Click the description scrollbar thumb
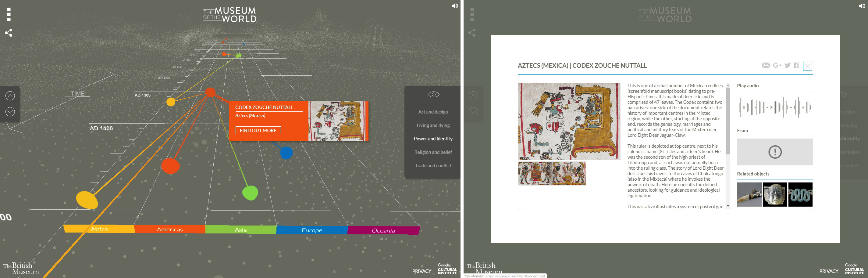Image resolution: width=868 pixels, height=278 pixels. click(728, 121)
